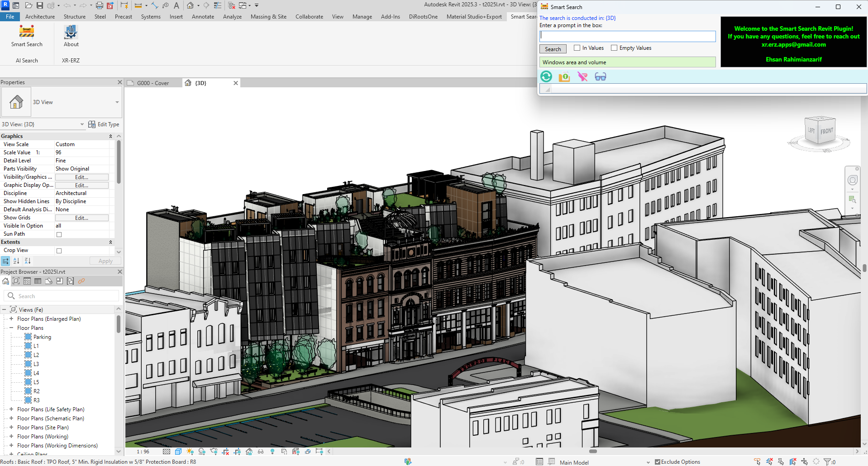Click the green refresh icon in Smart Search
The image size is (868, 466).
pyautogui.click(x=546, y=76)
